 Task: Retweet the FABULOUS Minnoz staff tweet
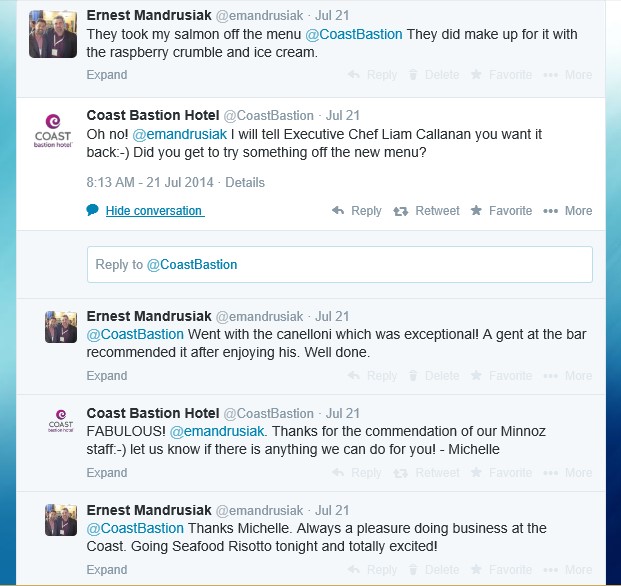pyautogui.click(x=426, y=473)
